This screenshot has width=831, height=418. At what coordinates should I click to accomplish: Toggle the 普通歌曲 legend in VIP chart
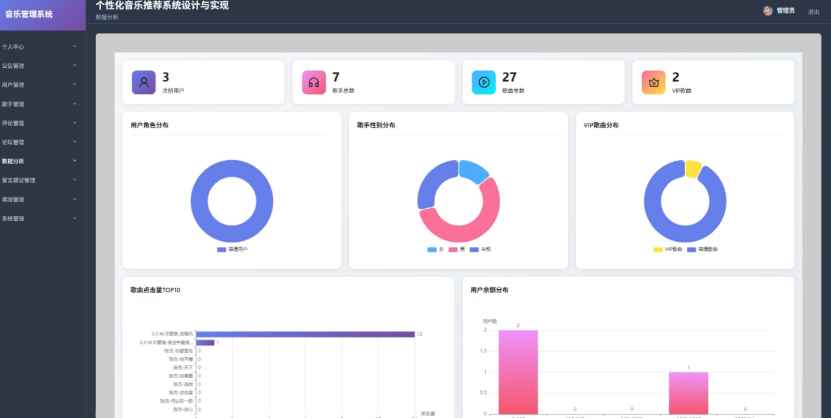click(703, 249)
